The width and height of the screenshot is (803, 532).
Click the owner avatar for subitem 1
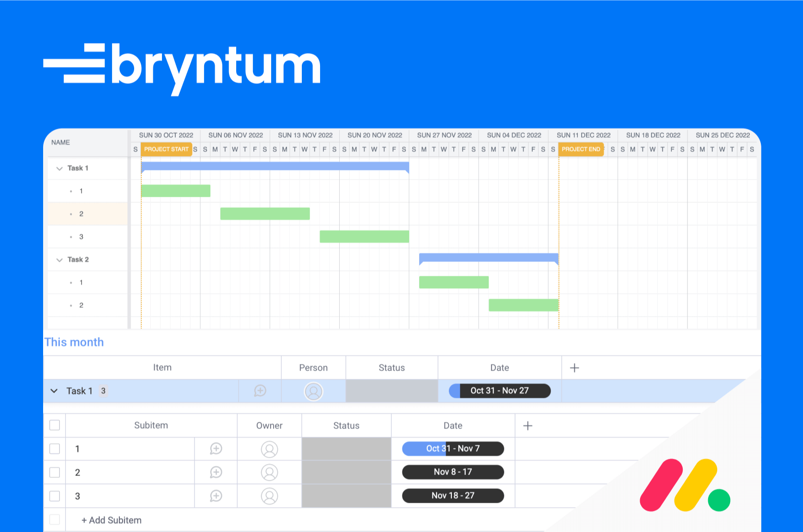(x=269, y=449)
